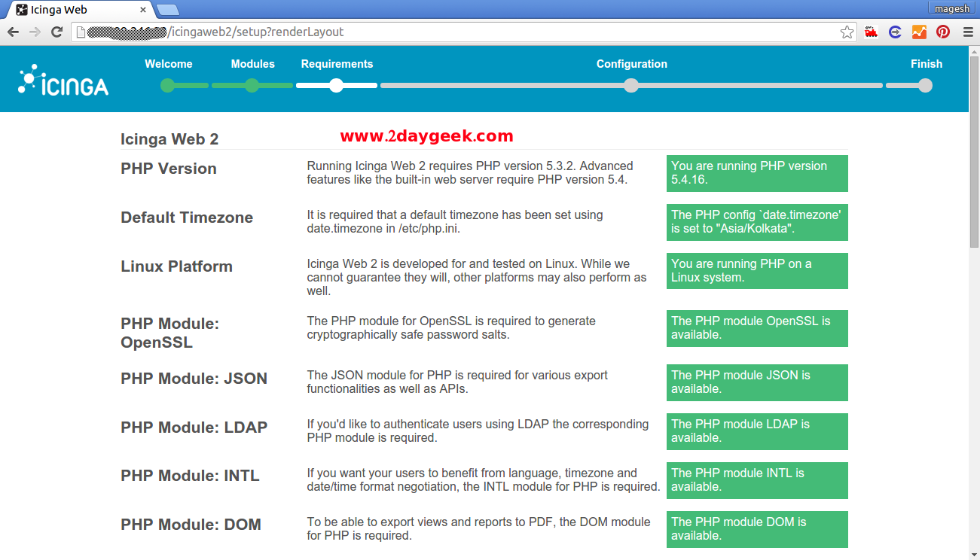Click the Icinga Web 2 heading
The width and height of the screenshot is (980, 560).
[169, 139]
